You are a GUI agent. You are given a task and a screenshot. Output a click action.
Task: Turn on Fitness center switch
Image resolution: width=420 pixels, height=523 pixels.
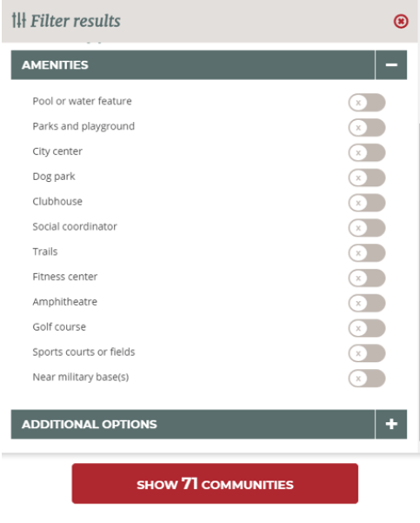(367, 278)
